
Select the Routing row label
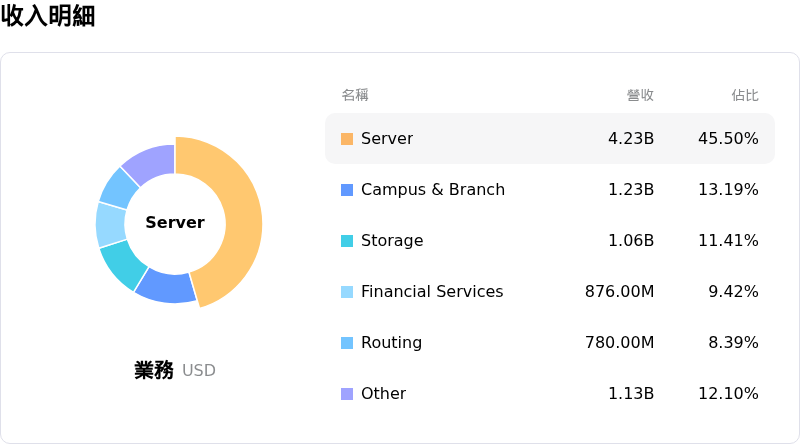391,342
